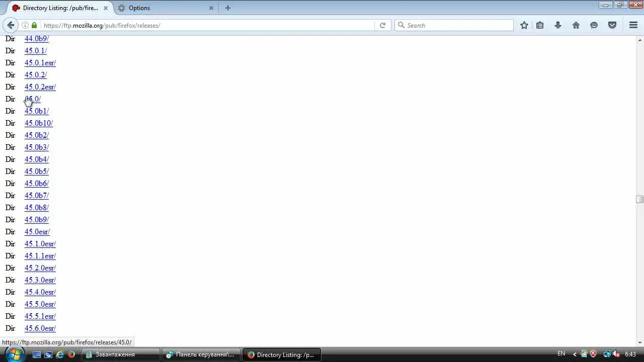Click the red security shield tray icon

coord(593,354)
